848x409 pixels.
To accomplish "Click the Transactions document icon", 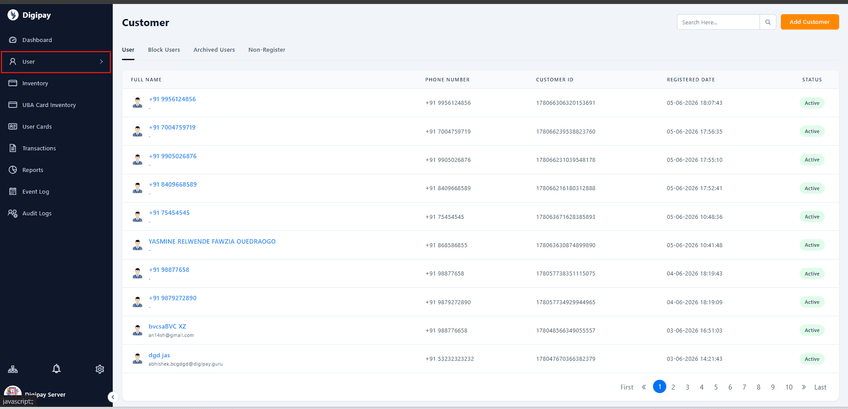I will (13, 148).
